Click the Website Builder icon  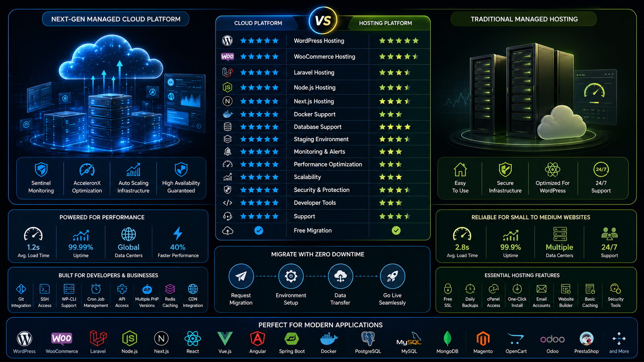[566, 289]
